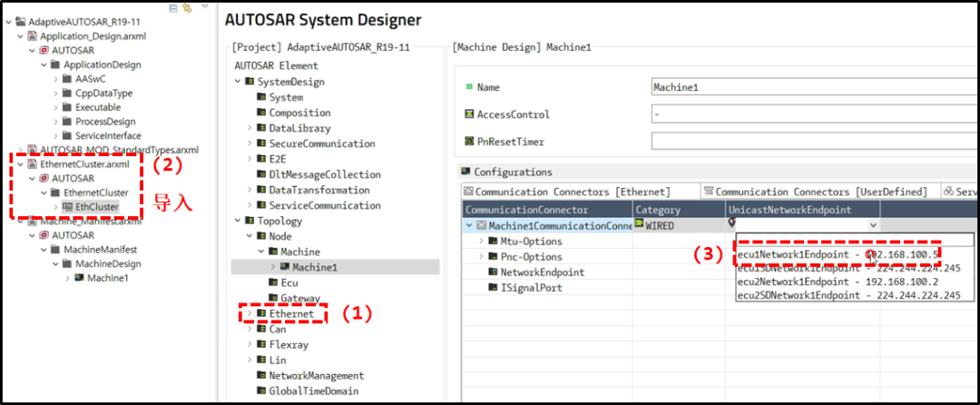Click the Name input field
The height and width of the screenshot is (405, 980).
(815, 87)
